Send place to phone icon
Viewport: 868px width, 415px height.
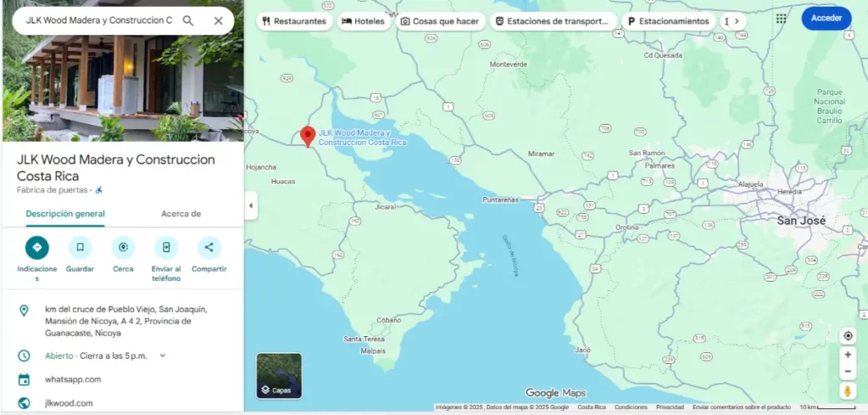pyautogui.click(x=166, y=248)
